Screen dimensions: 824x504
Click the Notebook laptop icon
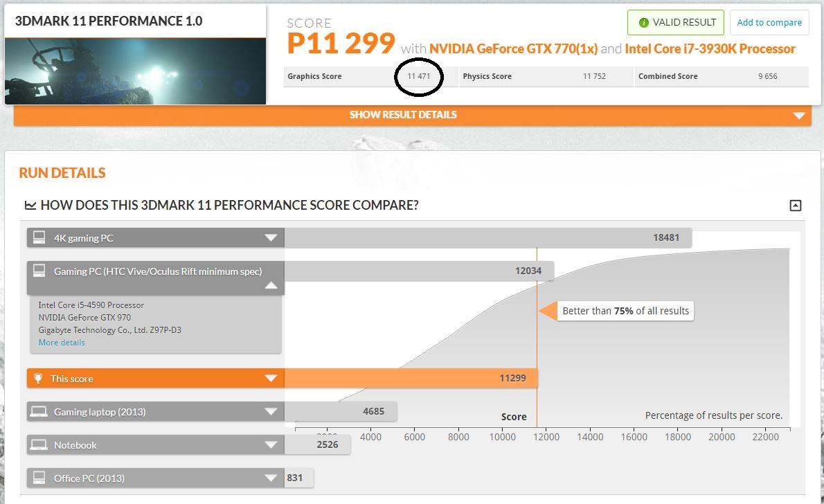(x=39, y=444)
